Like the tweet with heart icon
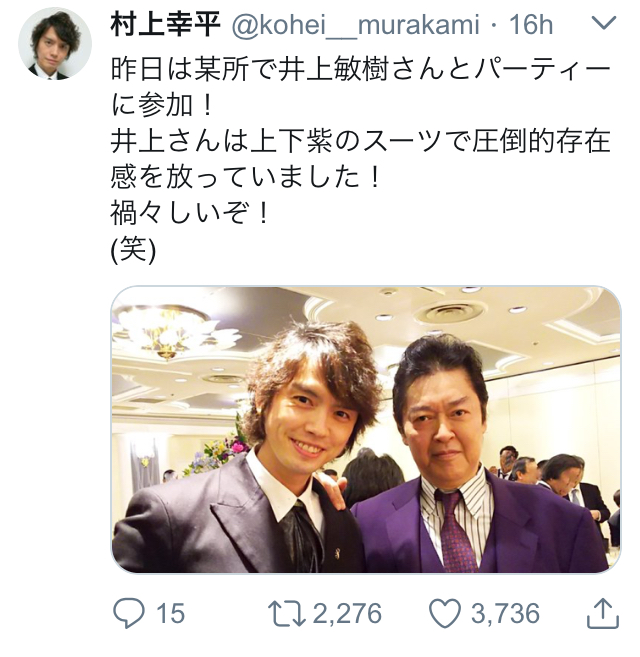Image resolution: width=640 pixels, height=657 pixels. coord(445,614)
